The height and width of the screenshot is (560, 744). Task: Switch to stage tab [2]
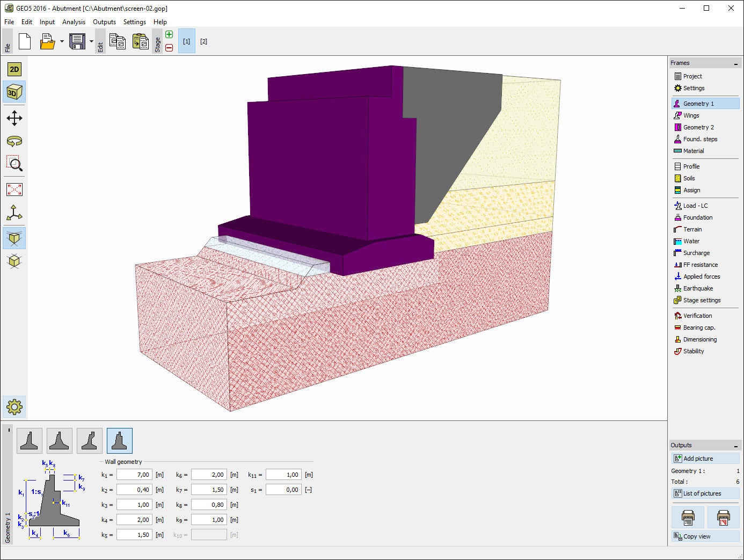(x=204, y=41)
